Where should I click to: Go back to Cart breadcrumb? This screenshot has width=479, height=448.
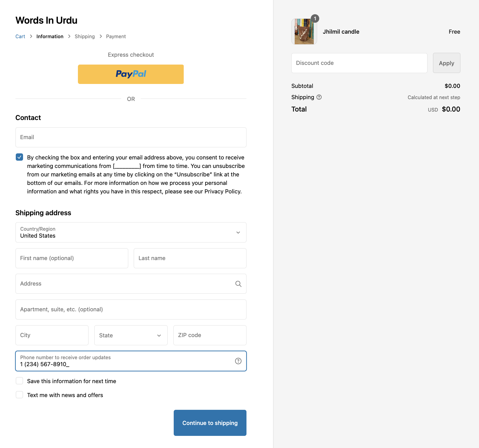click(x=20, y=36)
